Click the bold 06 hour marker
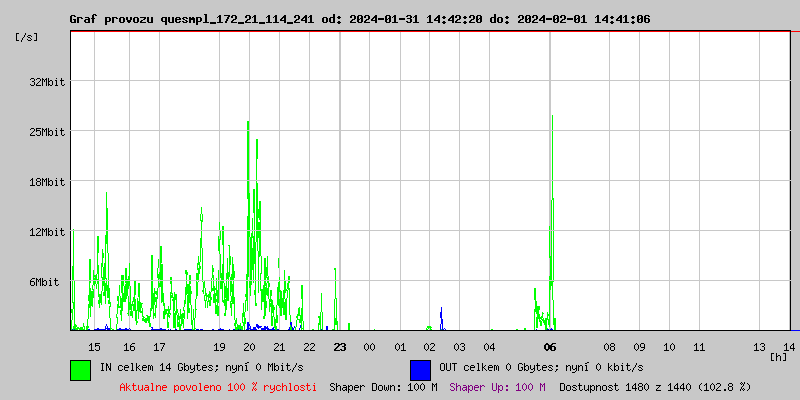 (x=550, y=347)
